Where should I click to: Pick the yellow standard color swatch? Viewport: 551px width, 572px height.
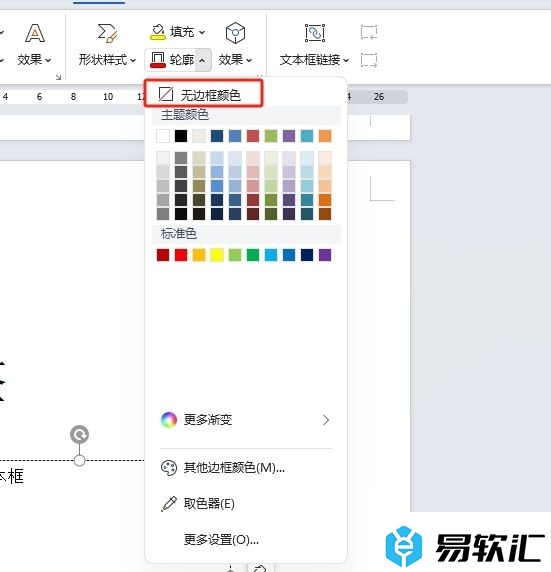coord(217,255)
